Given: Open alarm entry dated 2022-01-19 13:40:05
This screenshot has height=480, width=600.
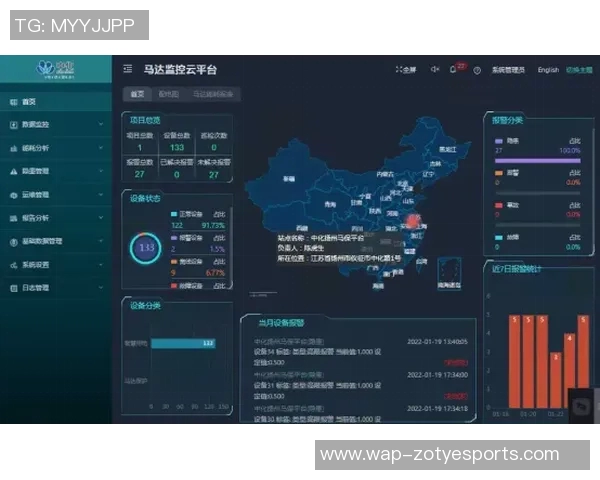Looking at the screenshot, I should [361, 351].
